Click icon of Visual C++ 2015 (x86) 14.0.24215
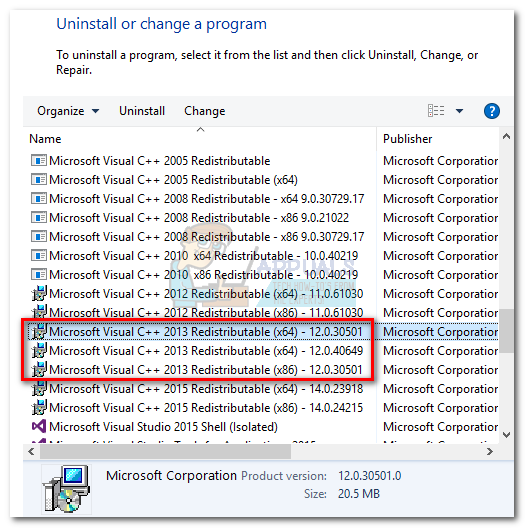The width and height of the screenshot is (525, 528). (39, 407)
